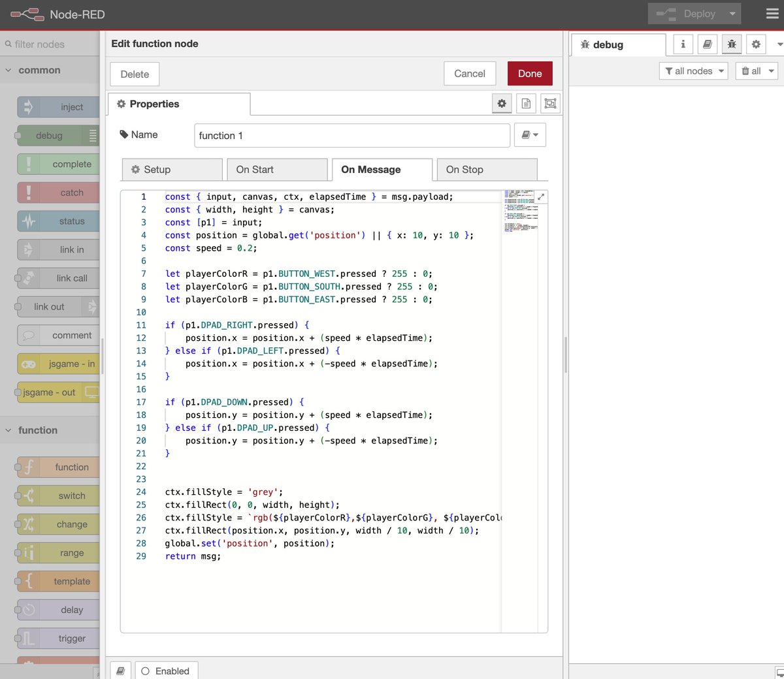Click the bottom right sidebar popout icon
The image size is (784, 679).
[x=779, y=671]
